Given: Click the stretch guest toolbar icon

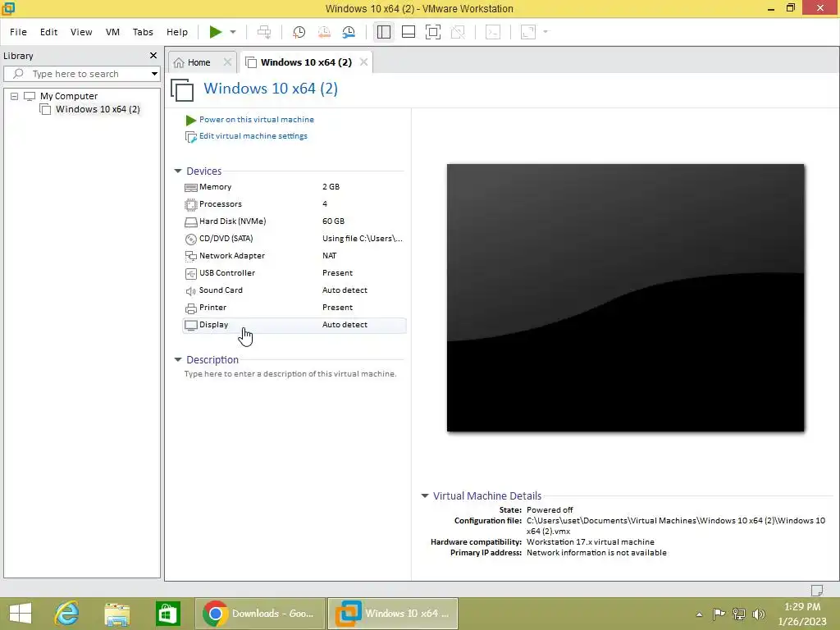Looking at the screenshot, I should (528, 32).
